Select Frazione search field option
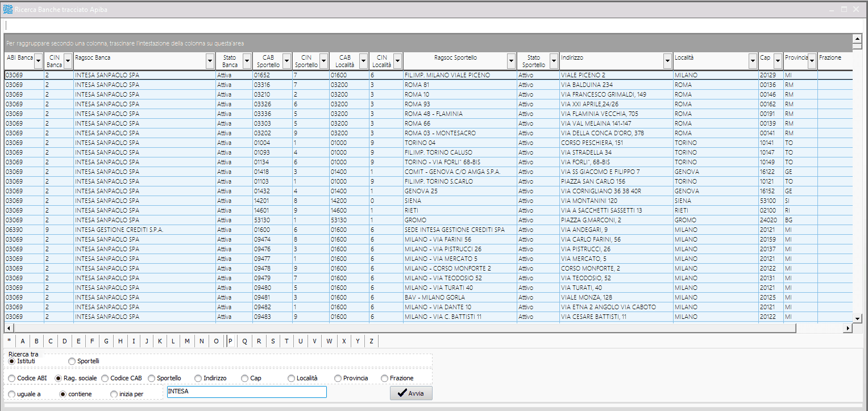 point(385,378)
